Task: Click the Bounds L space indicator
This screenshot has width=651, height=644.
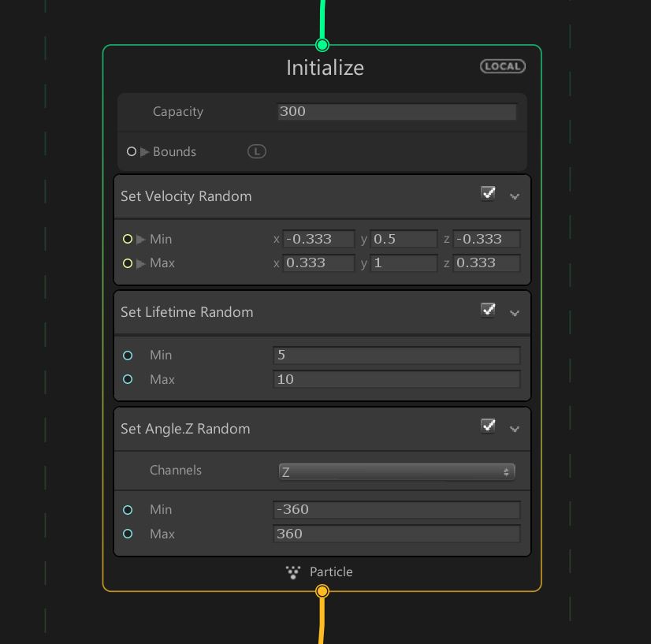Action: (257, 151)
